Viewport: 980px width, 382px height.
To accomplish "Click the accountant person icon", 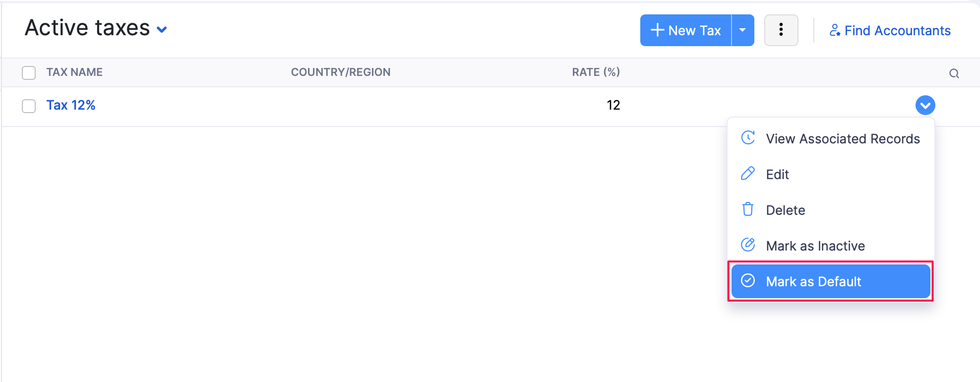I will point(835,30).
